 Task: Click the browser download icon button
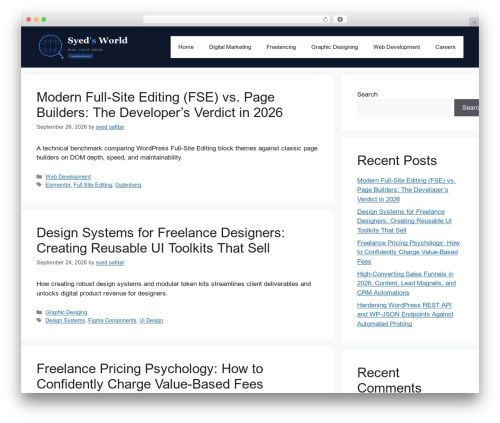tap(340, 20)
